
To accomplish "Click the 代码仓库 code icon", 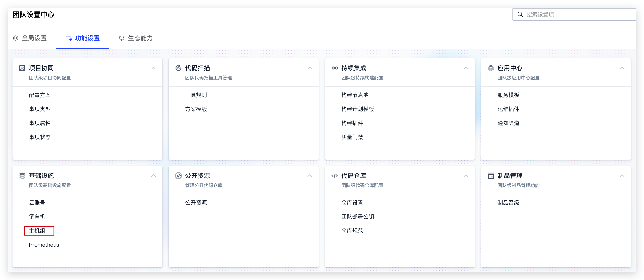I will point(334,176).
